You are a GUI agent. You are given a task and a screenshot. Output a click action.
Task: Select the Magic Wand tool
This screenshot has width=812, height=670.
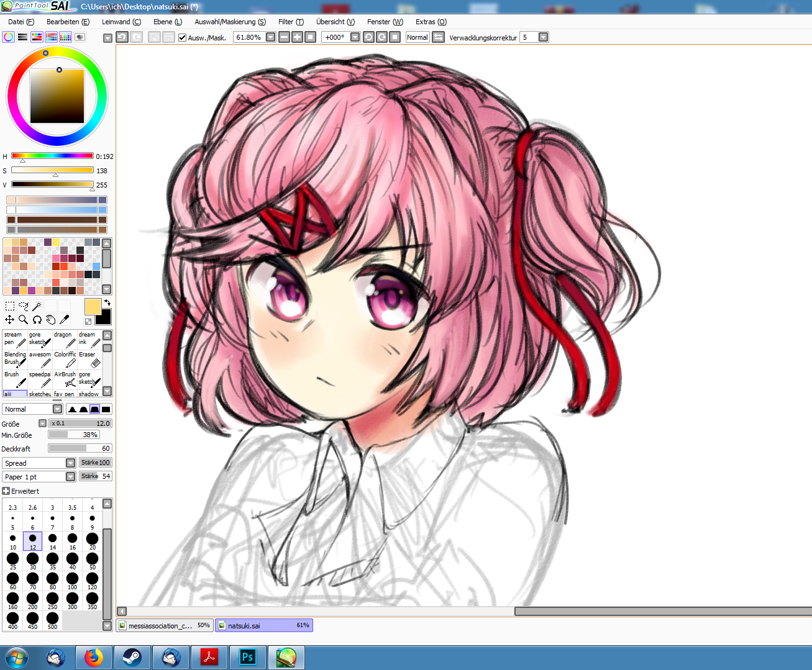[37, 306]
